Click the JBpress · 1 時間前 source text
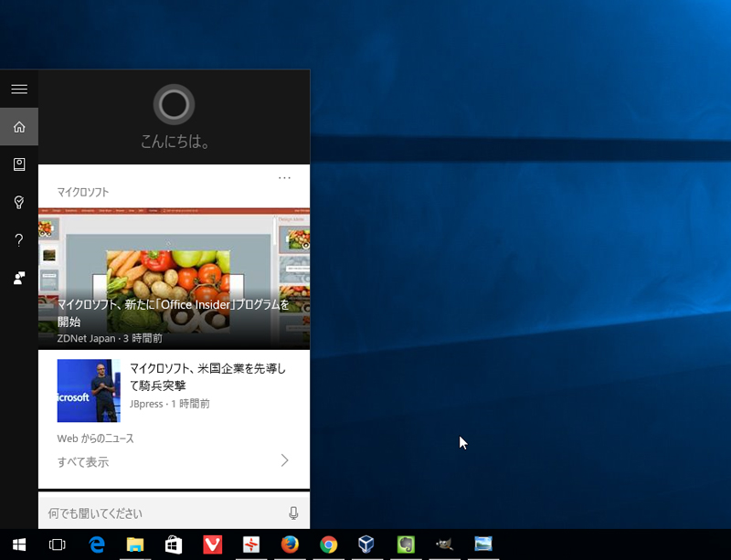Screen dimensions: 731x560 coord(170,404)
